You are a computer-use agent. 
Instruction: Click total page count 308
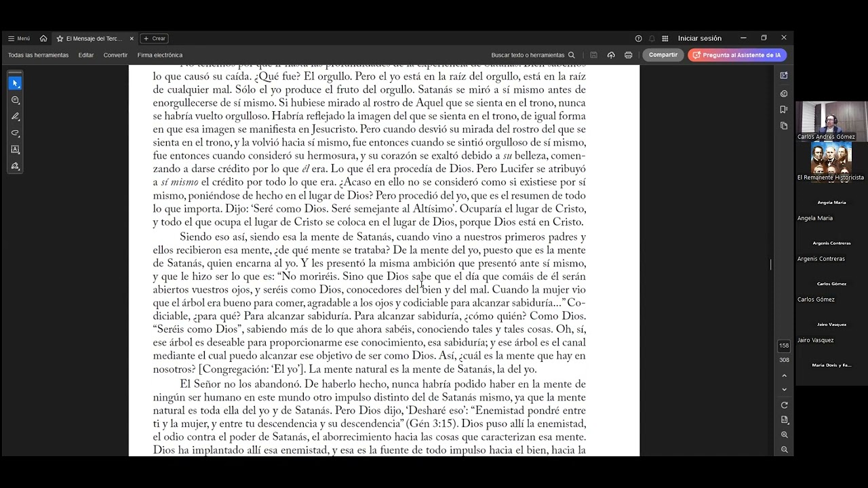(x=784, y=360)
